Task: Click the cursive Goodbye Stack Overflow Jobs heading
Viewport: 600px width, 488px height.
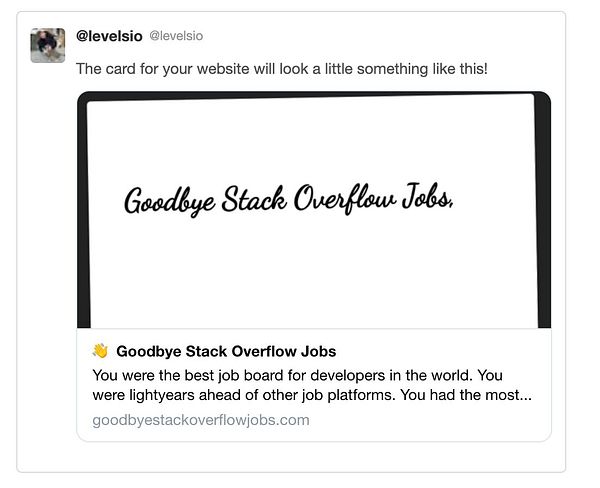Action: pos(289,199)
